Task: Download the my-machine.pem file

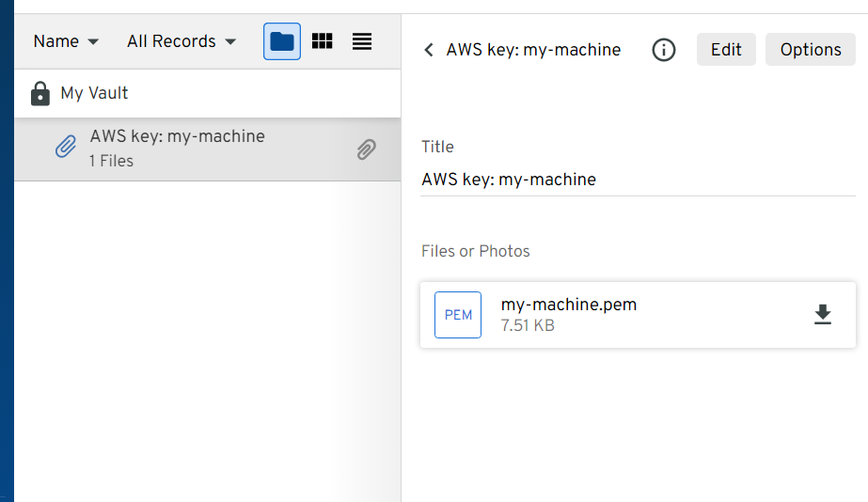Action: click(823, 315)
